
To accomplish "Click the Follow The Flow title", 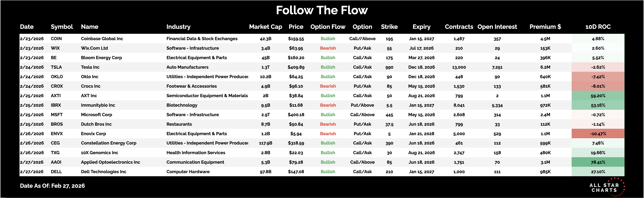I will click(322, 11).
